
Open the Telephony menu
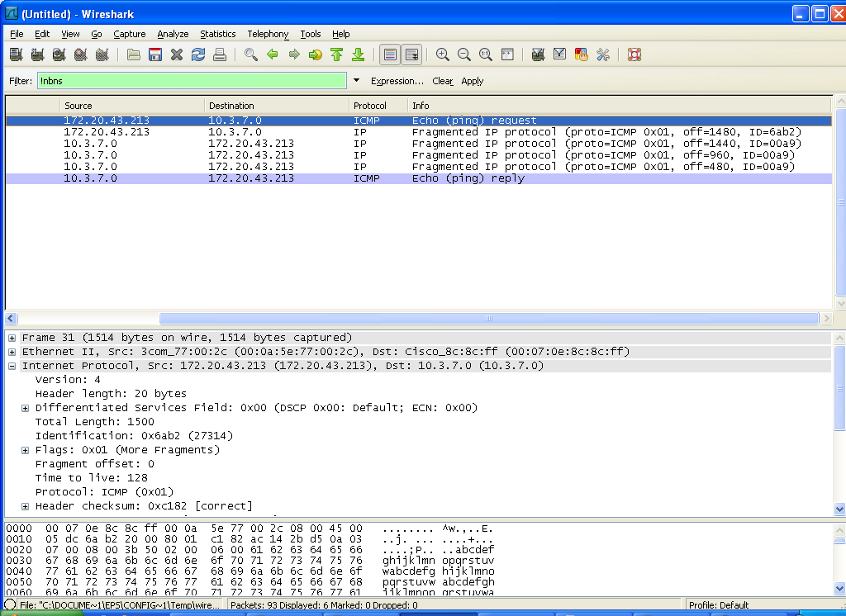pos(269,34)
